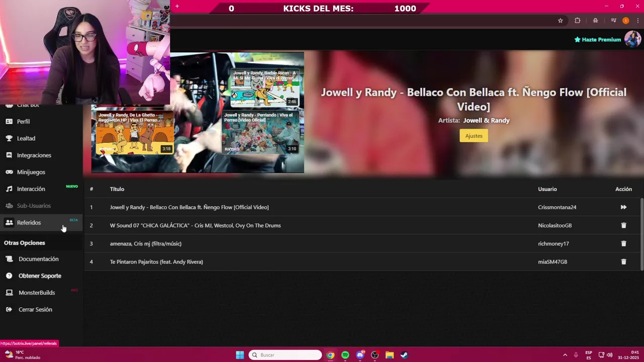This screenshot has height=362, width=644.
Task: Click song title Bellaco Con Bellaca in row 1
Action: click(x=189, y=207)
